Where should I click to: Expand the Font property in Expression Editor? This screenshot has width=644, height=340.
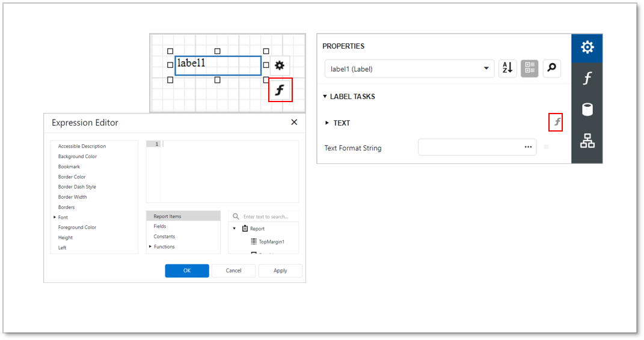point(55,217)
